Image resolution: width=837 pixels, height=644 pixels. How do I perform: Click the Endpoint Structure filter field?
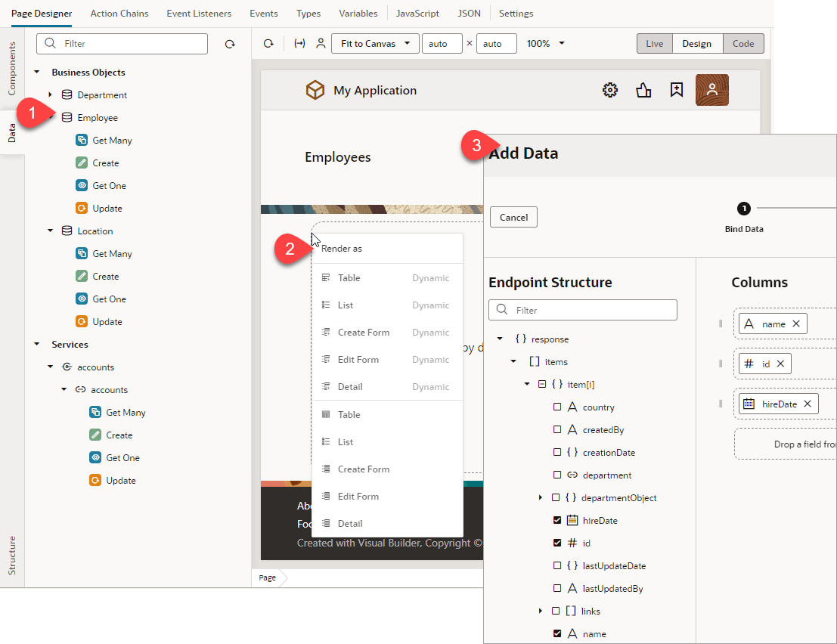(x=582, y=310)
